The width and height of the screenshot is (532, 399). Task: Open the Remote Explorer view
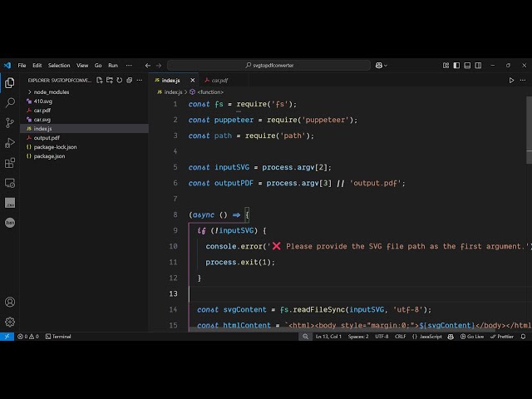(10, 183)
